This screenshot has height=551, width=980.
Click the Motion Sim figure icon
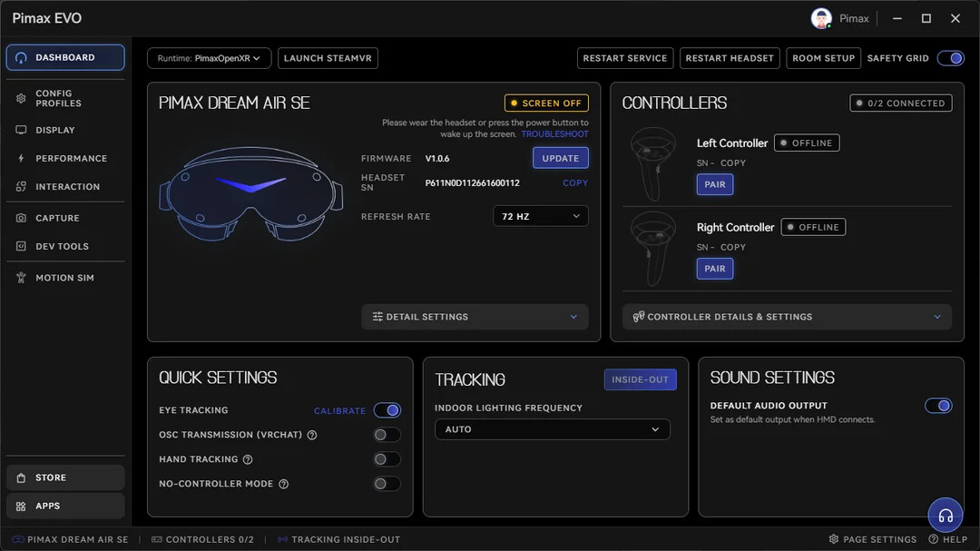click(21, 278)
